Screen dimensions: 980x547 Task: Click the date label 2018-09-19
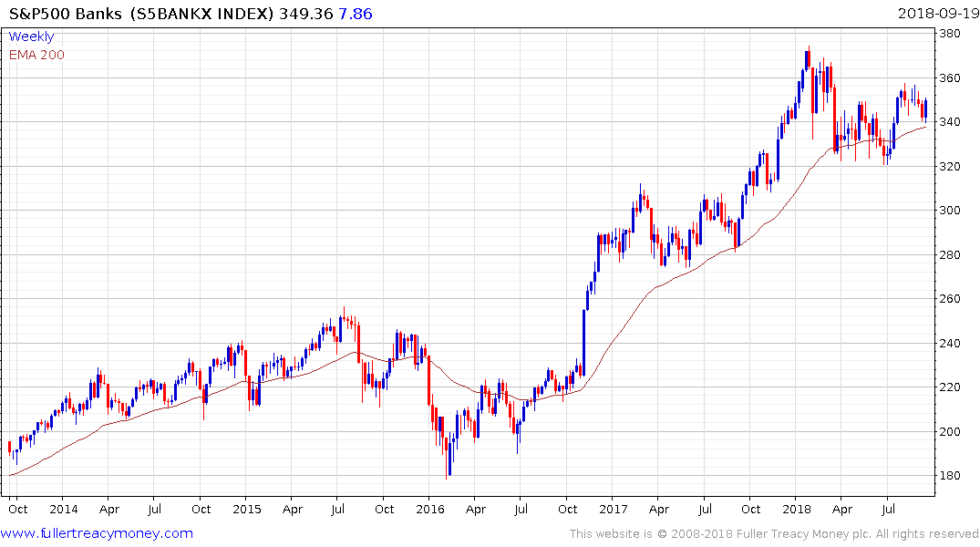tap(937, 14)
